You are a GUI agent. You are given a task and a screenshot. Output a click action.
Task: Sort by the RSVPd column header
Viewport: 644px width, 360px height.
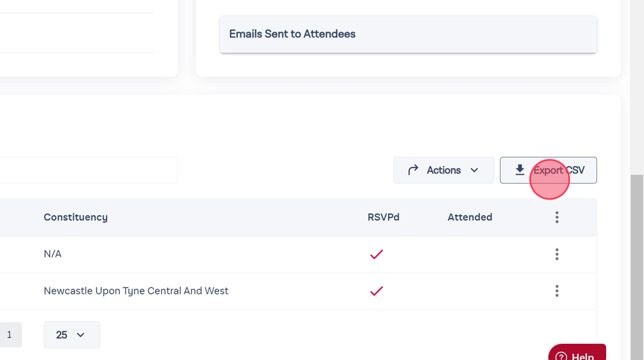(383, 217)
